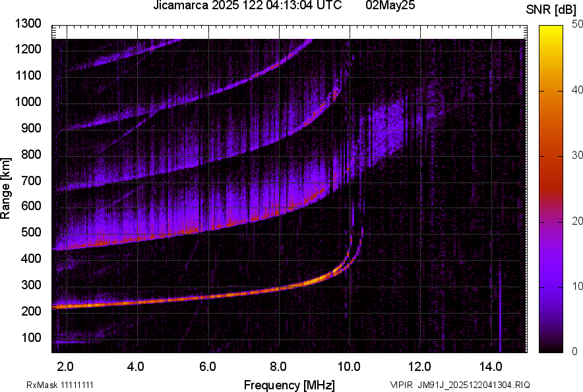Click the range tick label '1100'
The width and height of the screenshot is (583, 392).
pos(28,75)
